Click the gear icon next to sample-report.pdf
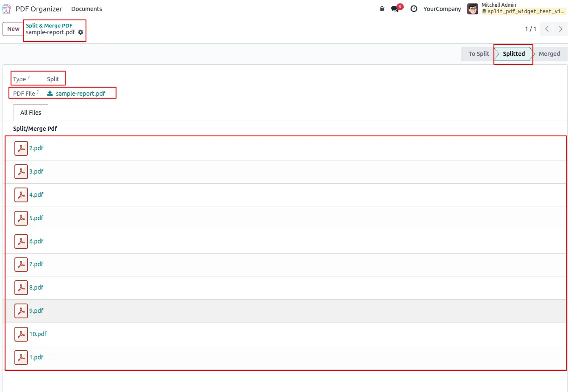This screenshot has height=392, width=568. pyautogui.click(x=81, y=32)
